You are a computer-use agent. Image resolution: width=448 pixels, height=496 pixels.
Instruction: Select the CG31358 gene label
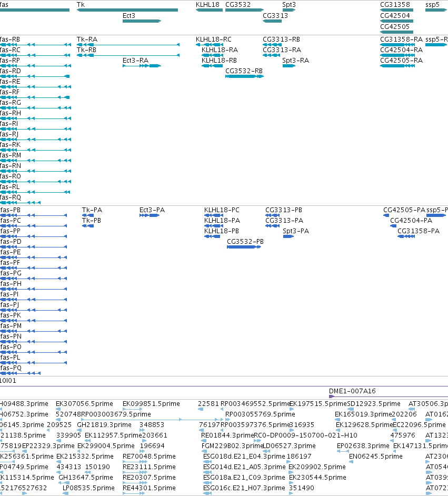tap(395, 5)
